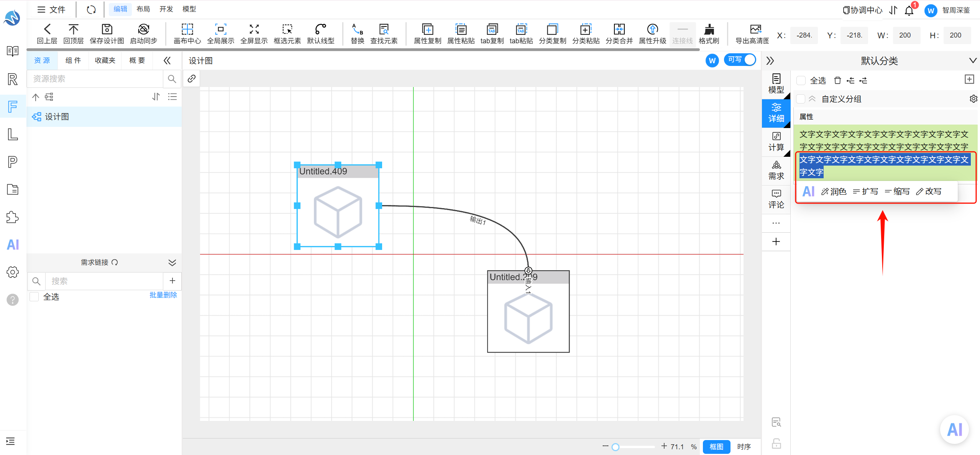This screenshot has height=455, width=980.
Task: Collapse the 需求链接 section
Action: pyautogui.click(x=172, y=262)
